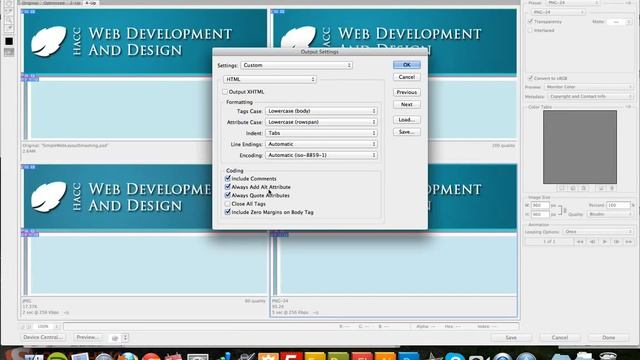Open the Attribute Case dropdown
The height and width of the screenshot is (360, 640).
point(321,122)
